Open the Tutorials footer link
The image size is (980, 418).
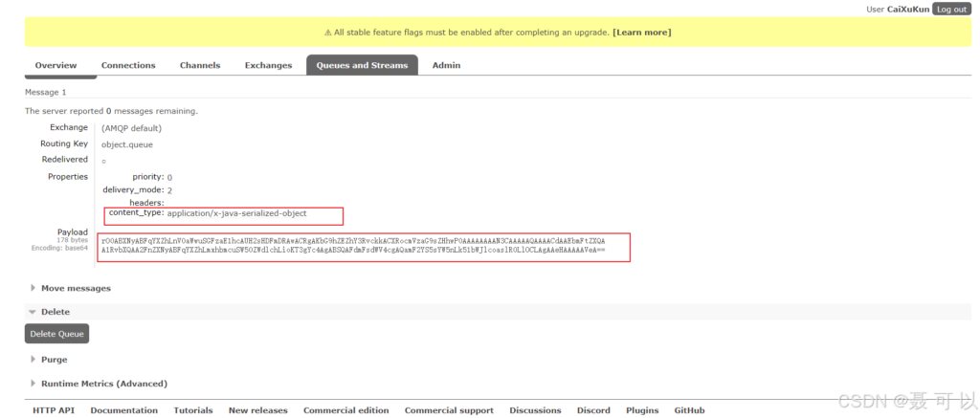click(193, 410)
